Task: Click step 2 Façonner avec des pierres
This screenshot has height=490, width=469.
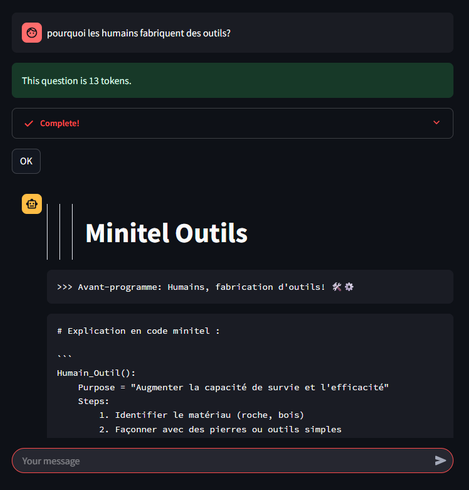Action: [x=220, y=429]
